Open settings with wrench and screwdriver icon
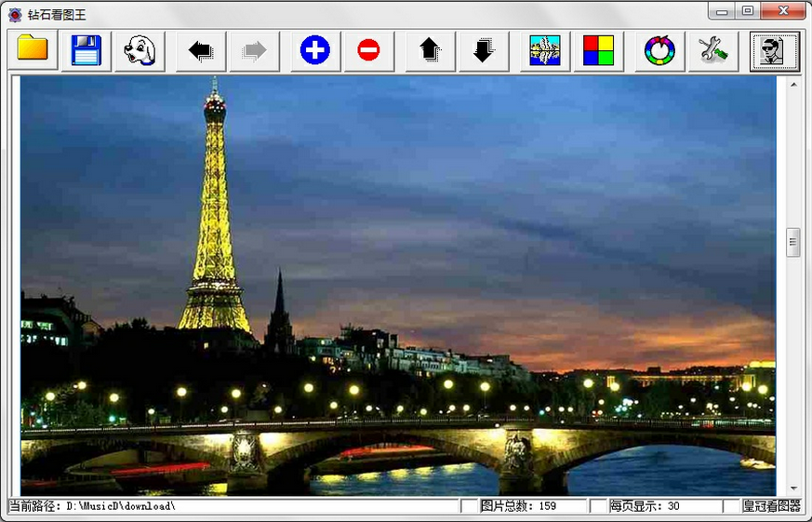This screenshot has width=812, height=522. pyautogui.click(x=712, y=50)
